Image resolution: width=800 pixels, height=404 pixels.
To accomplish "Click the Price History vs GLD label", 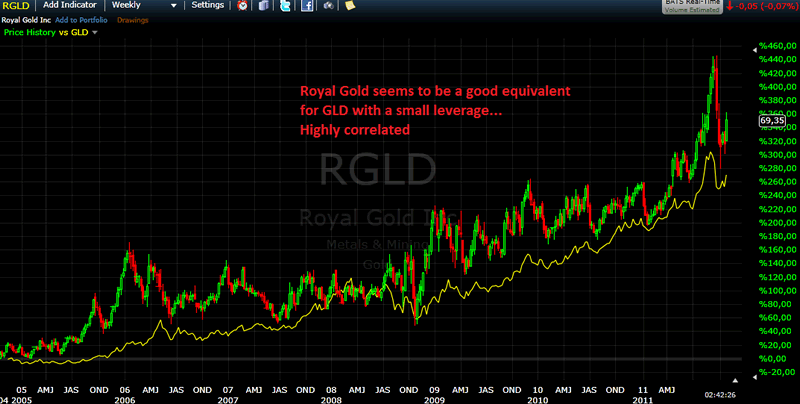I will [46, 32].
